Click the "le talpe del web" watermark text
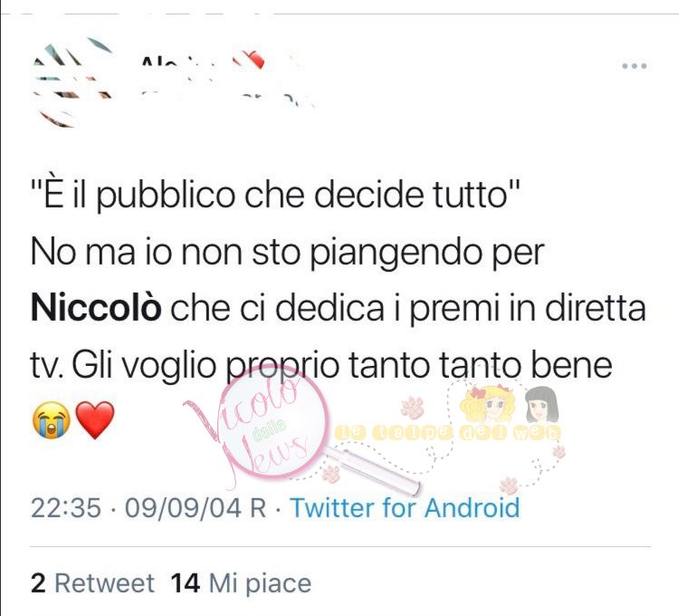This screenshot has width=679, height=616. coord(448,432)
